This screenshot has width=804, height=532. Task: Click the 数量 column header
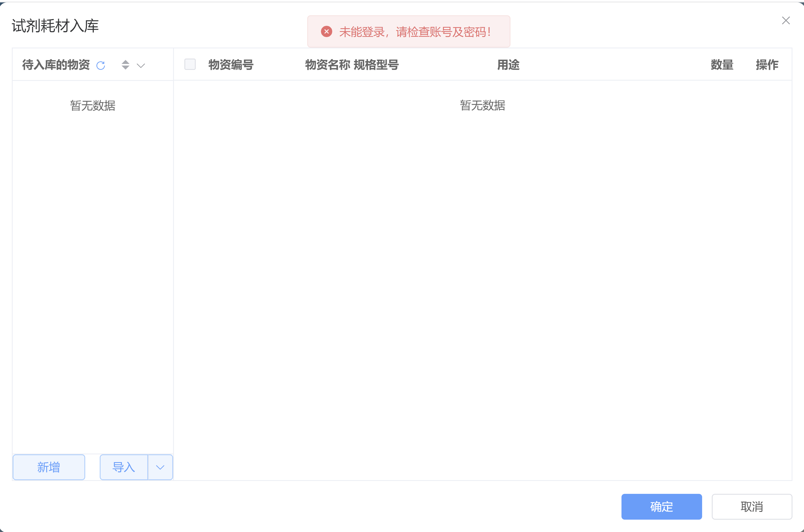tap(722, 64)
